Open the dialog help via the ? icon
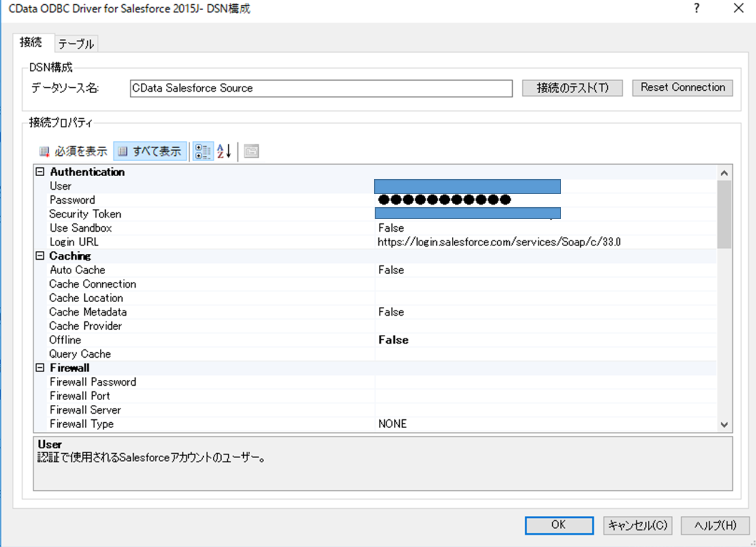 point(697,8)
